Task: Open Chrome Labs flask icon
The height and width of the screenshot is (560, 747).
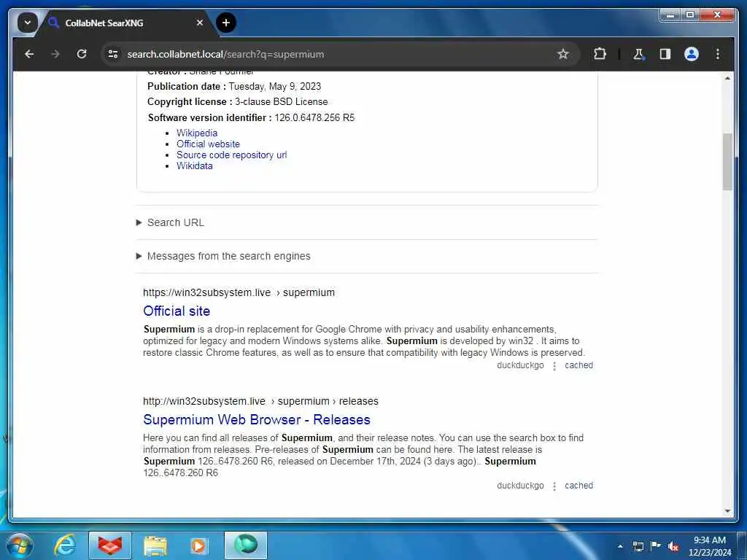Action: 638,54
